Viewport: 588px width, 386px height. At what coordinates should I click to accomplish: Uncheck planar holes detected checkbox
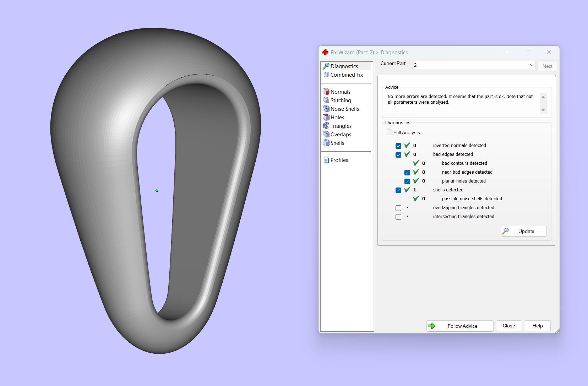click(x=407, y=181)
